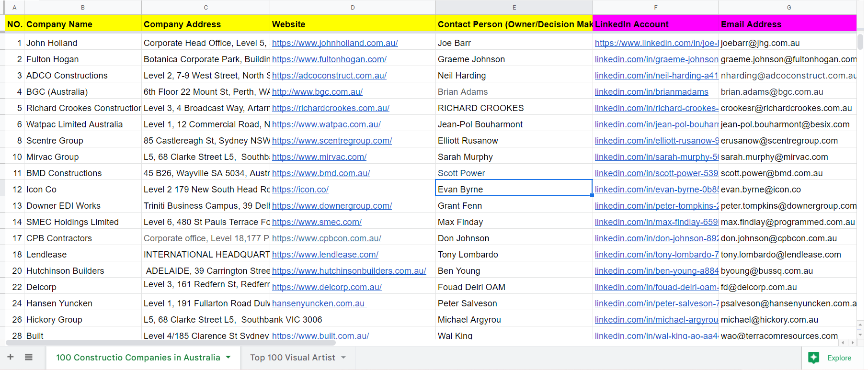
Task: Select the 100 Constructio Companies in Australia tab
Action: [138, 358]
